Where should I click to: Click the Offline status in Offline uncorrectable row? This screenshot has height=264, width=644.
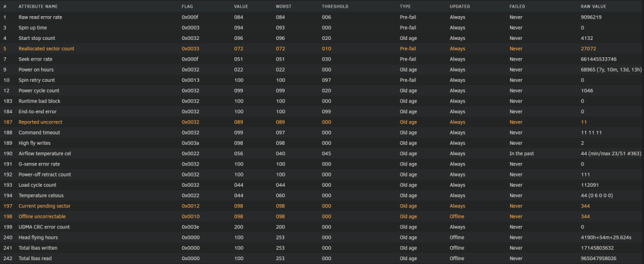(457, 216)
